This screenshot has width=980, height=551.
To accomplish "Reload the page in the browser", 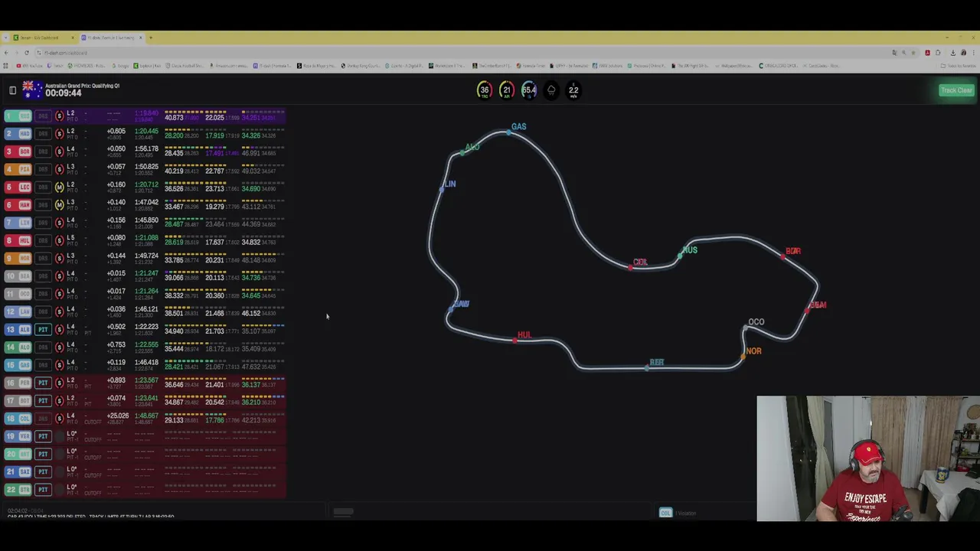I will coord(26,53).
